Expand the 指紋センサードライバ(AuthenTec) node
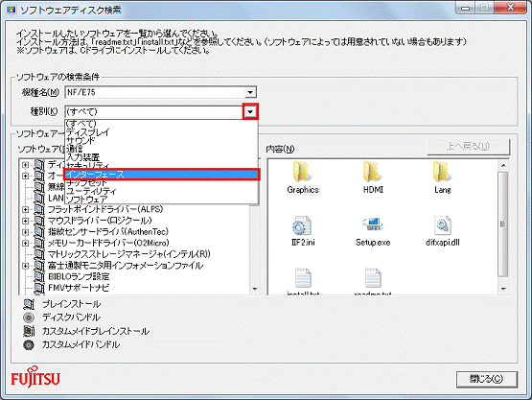Viewport: 532px width, 400px height. (x=26, y=232)
